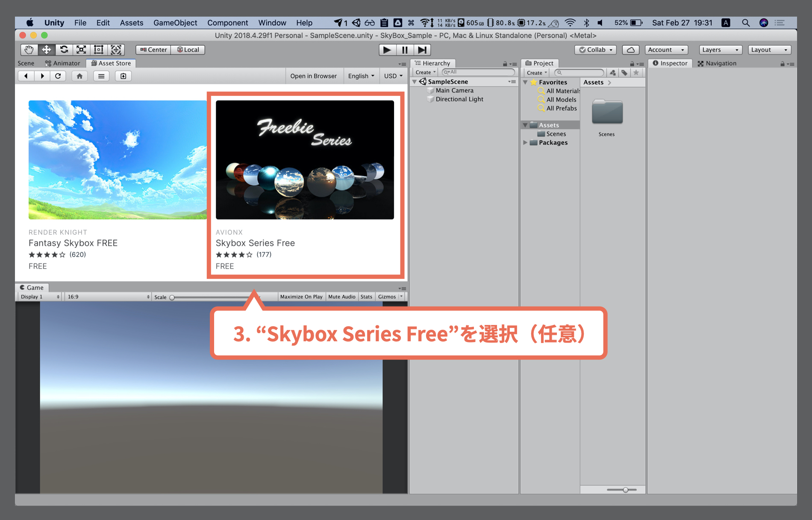This screenshot has width=812, height=520.
Task: Open Fantasy Skybox FREE asset
Action: coord(118,185)
